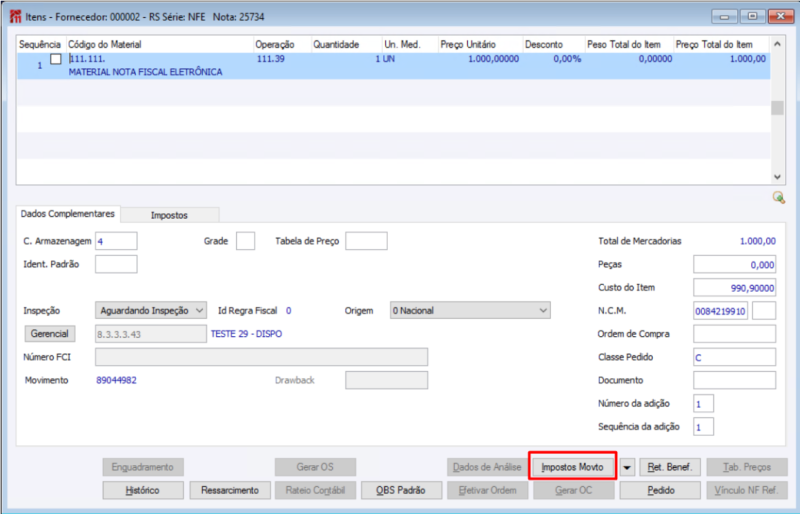This screenshot has height=514, width=800.
Task: Click the Custo do Item field
Action: coord(735,288)
